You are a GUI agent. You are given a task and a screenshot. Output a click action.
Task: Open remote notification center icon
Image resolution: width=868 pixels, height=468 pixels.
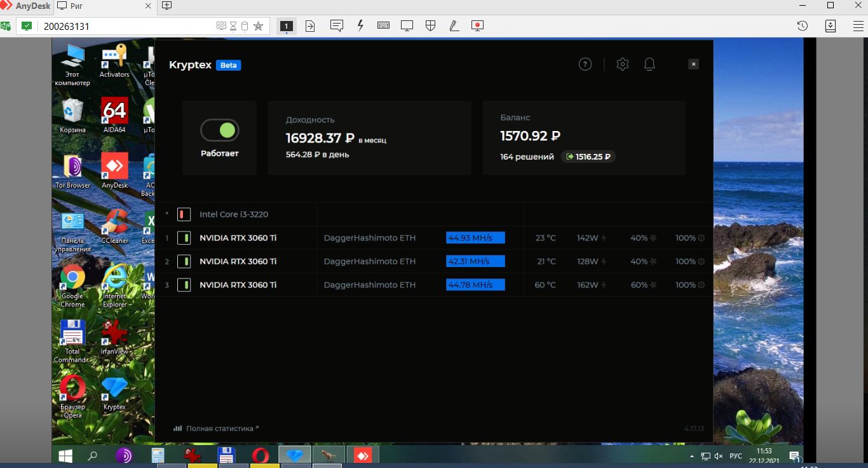(794, 456)
